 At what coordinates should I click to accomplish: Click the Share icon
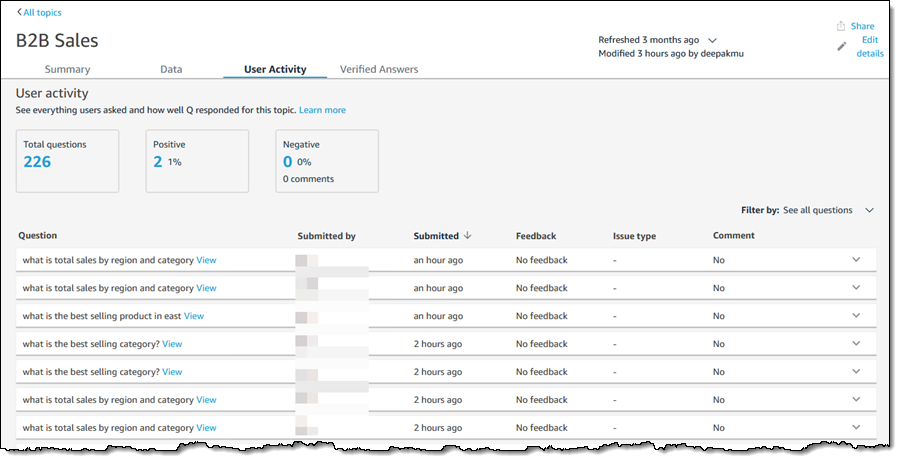840,26
